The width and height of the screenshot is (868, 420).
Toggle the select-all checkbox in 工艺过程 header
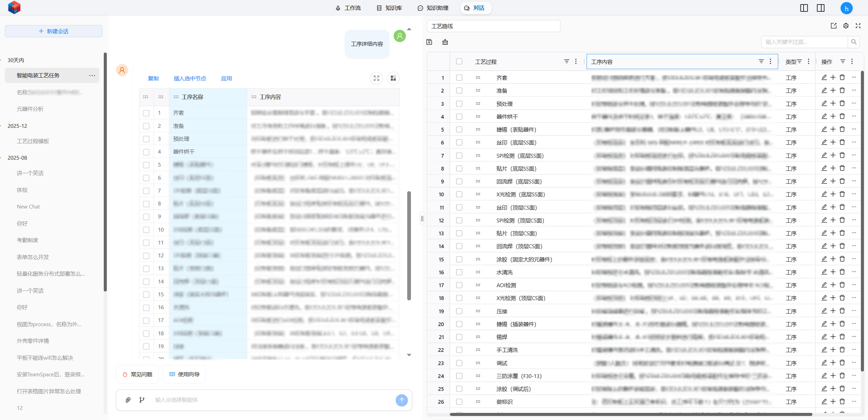pyautogui.click(x=459, y=61)
